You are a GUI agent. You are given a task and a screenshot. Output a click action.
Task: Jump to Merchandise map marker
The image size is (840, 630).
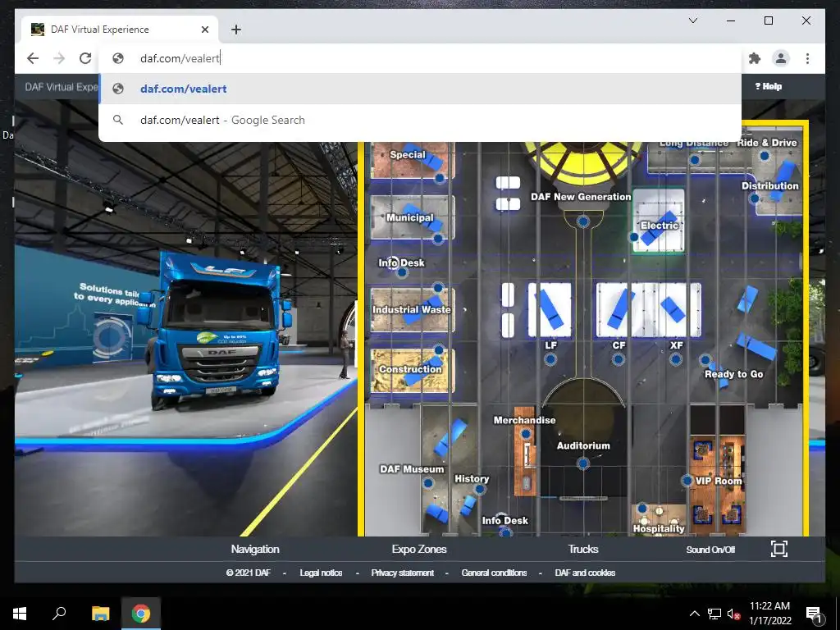point(526,434)
